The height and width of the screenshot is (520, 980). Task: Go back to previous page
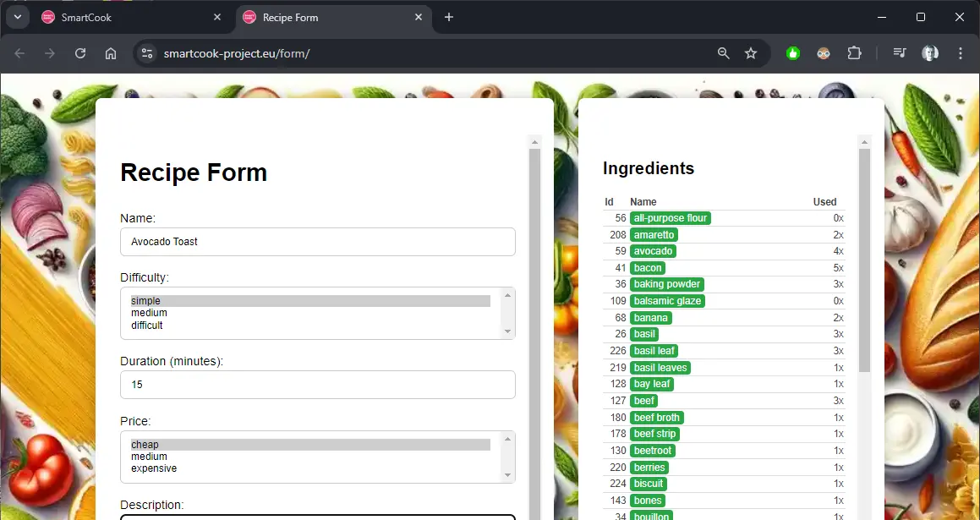[19, 53]
